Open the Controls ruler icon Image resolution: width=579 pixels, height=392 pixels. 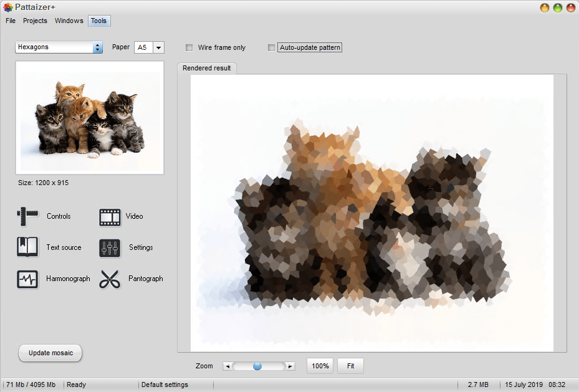point(27,217)
